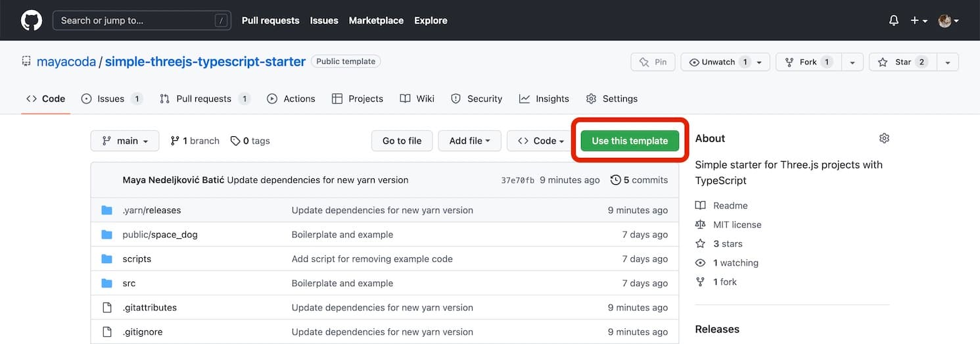Focus the Search or jump to field
The height and width of the screenshot is (344, 980).
(140, 20)
